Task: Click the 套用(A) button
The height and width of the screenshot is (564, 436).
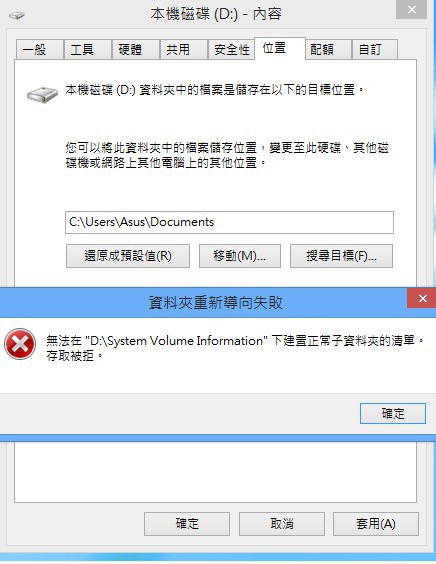Action: coord(376,524)
